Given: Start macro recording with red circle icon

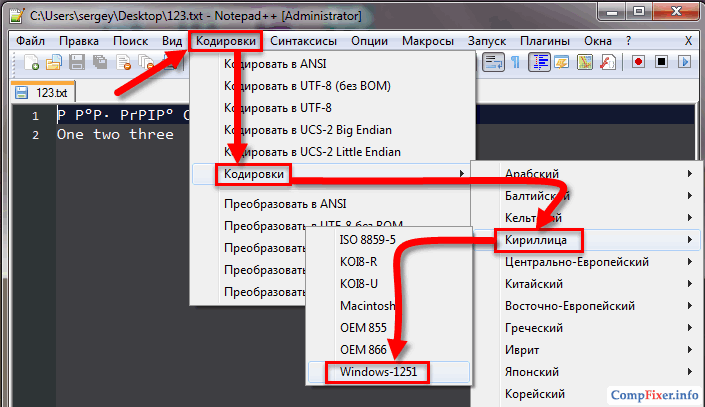Looking at the screenshot, I should coord(638,62).
